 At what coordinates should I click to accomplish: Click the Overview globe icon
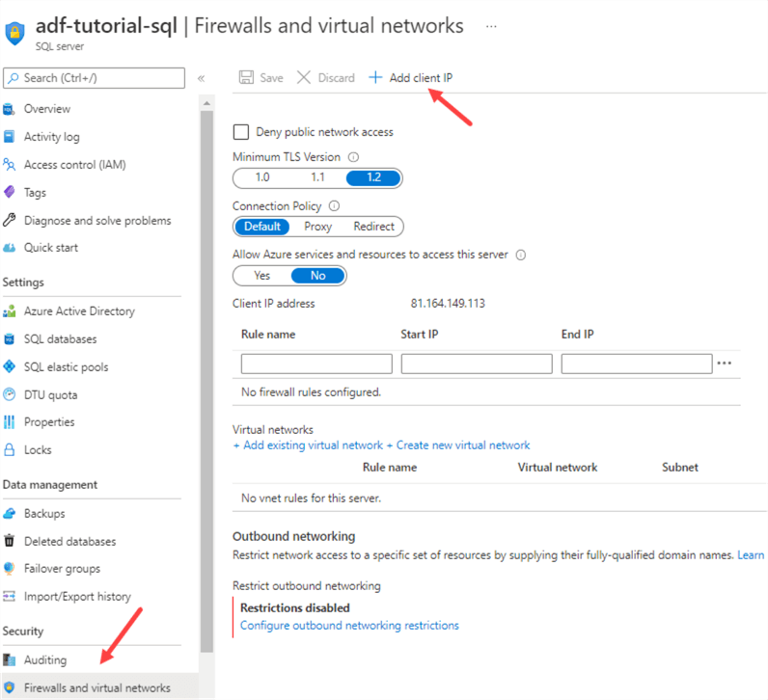pos(9,109)
